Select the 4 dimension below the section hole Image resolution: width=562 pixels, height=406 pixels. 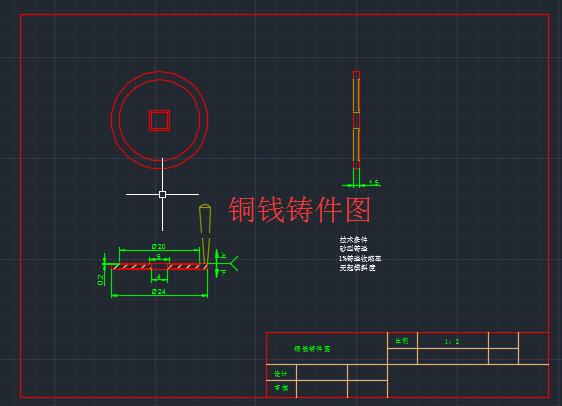pos(159,277)
